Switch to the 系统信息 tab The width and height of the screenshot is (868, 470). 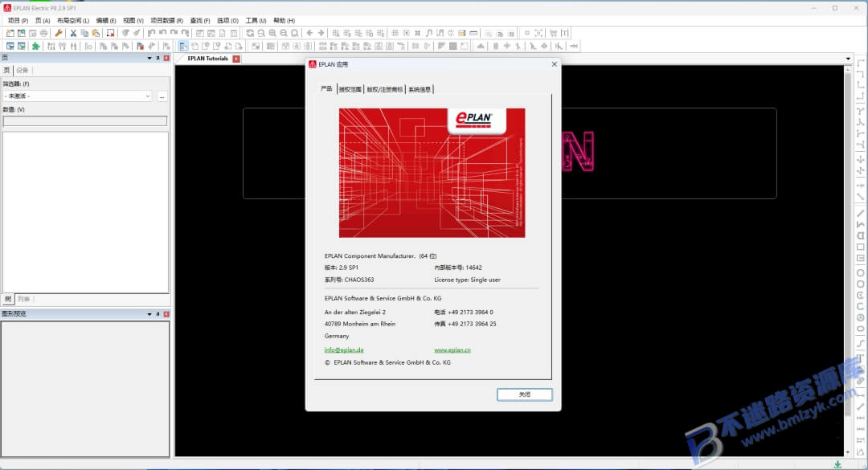[420, 89]
